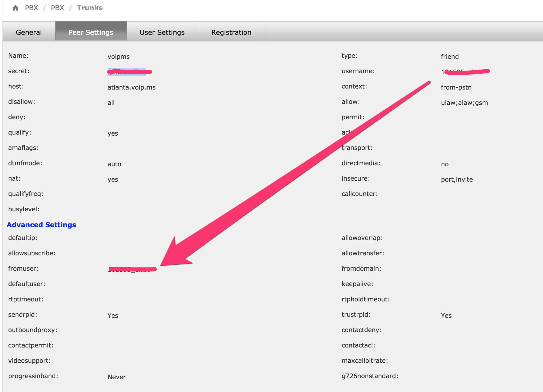Click the defaultip field label
543x392 pixels.
tap(23, 238)
